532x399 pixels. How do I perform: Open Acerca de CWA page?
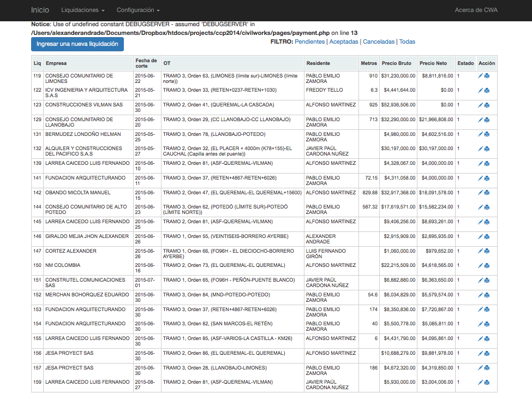[476, 10]
